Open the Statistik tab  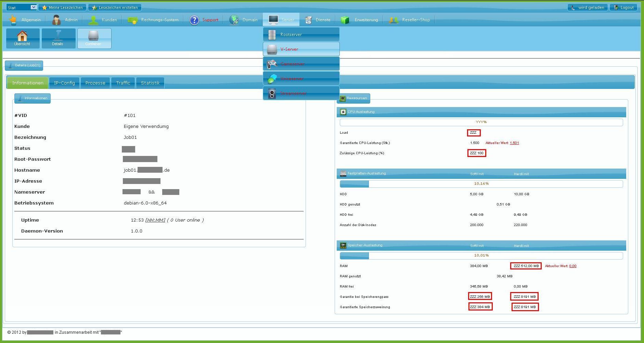coord(150,83)
